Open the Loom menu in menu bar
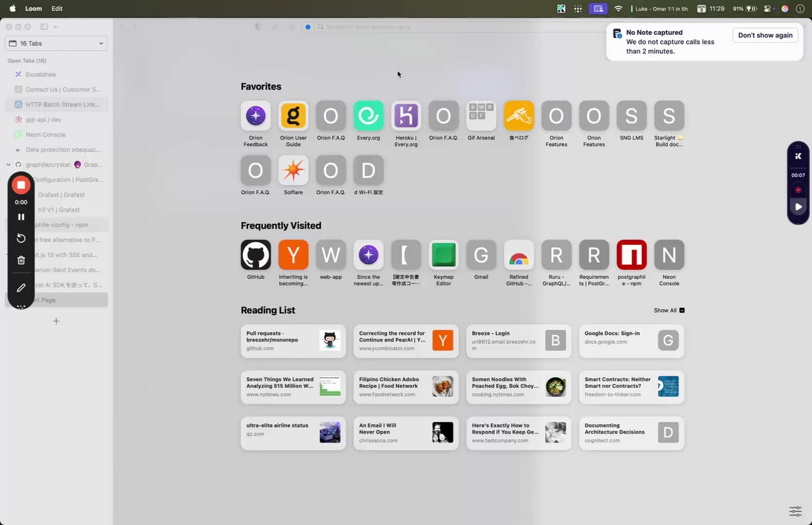This screenshot has width=812, height=525. coord(34,9)
